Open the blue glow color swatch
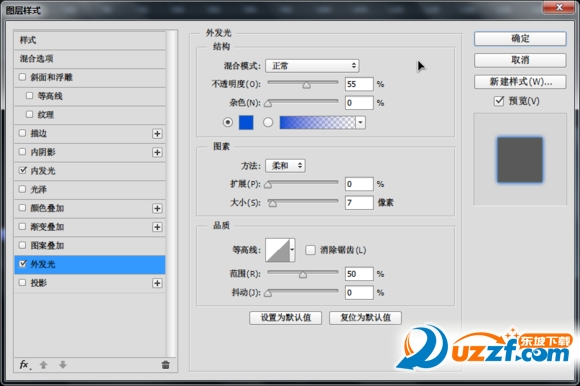 point(246,122)
